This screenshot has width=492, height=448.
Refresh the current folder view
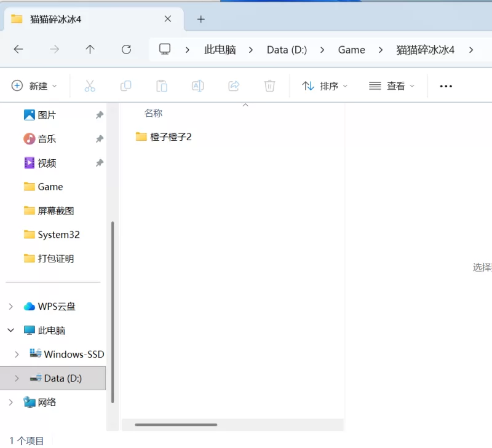(x=127, y=49)
